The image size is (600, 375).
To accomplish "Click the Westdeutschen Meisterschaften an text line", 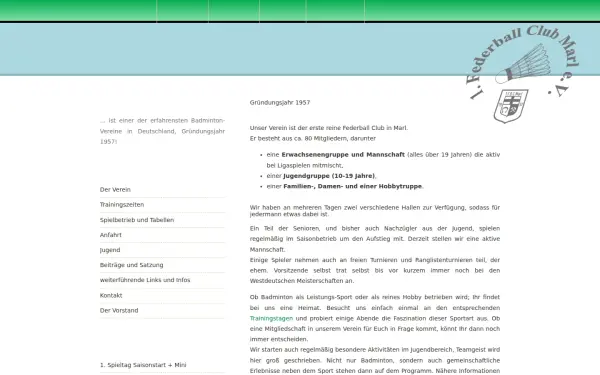I will click(x=302, y=281).
